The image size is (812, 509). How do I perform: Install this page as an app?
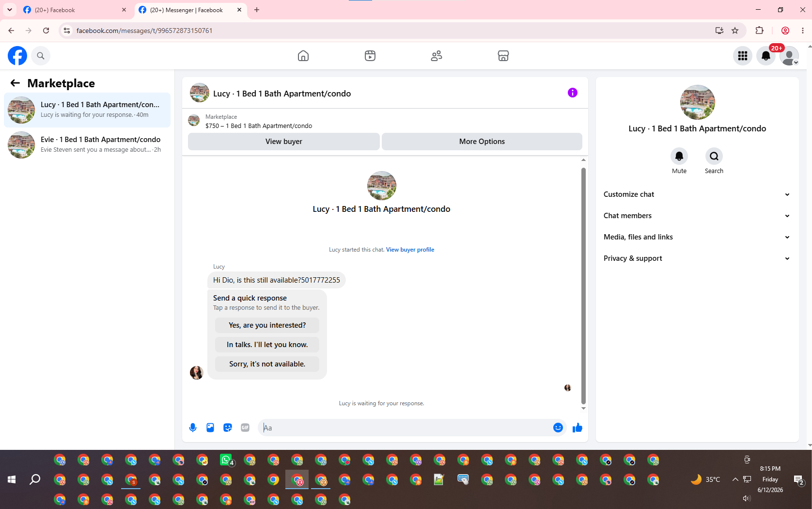[x=719, y=31]
